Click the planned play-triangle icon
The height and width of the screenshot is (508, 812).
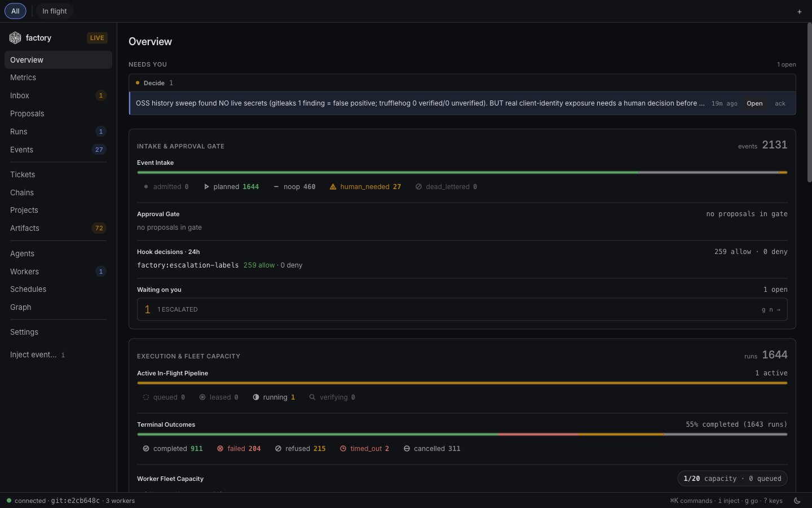click(x=206, y=187)
